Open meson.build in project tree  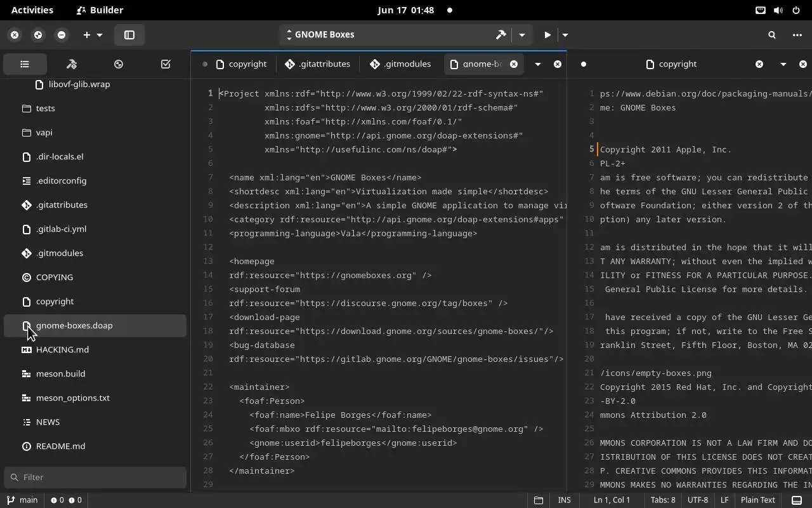click(x=95, y=374)
